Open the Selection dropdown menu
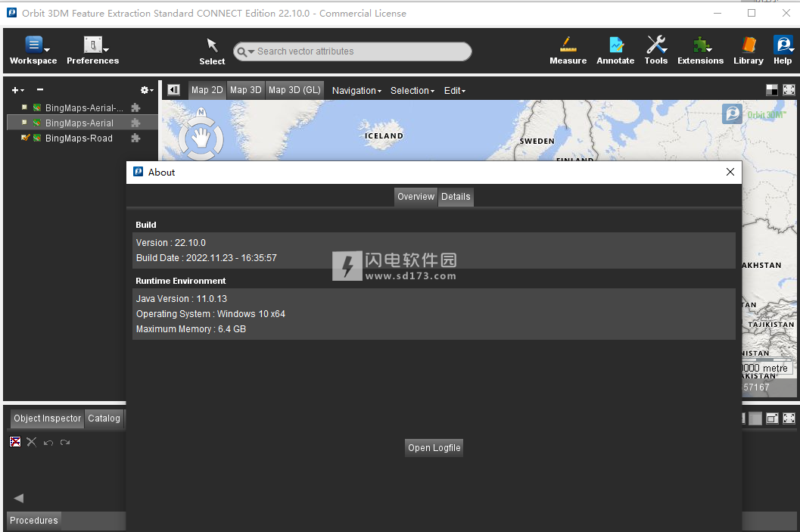The height and width of the screenshot is (532, 800). coord(412,91)
